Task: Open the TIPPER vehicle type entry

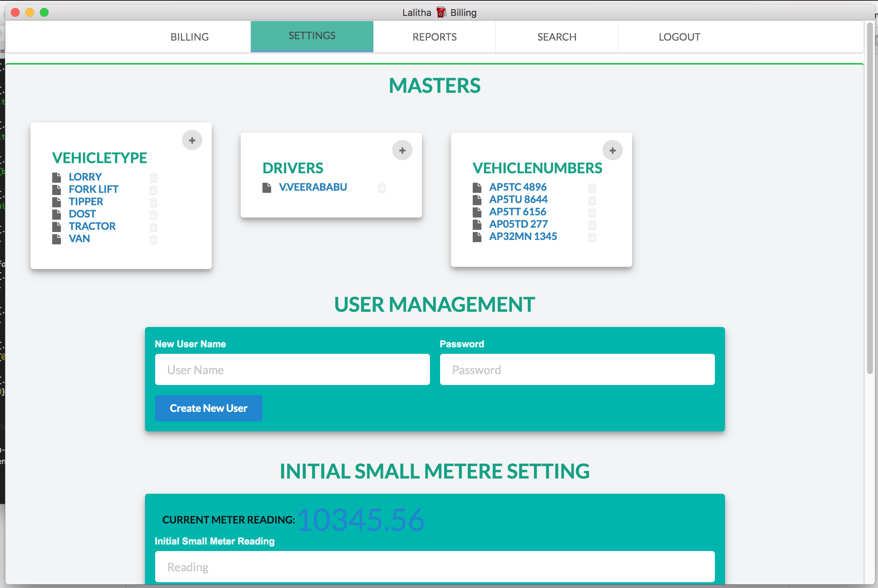Action: point(86,201)
